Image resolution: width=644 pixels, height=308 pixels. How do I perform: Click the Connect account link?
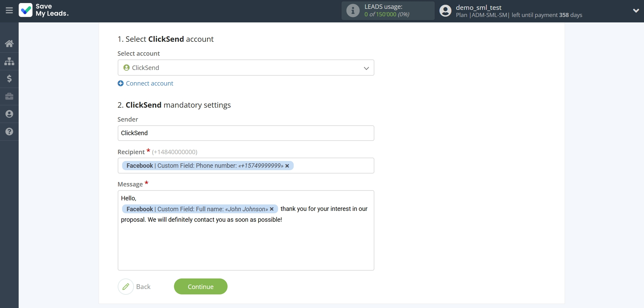pos(149,84)
